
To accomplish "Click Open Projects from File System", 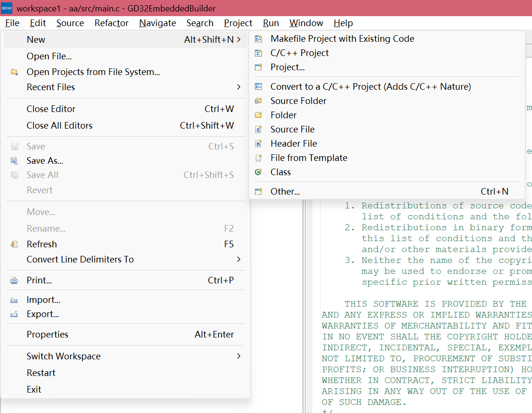I will tap(93, 72).
